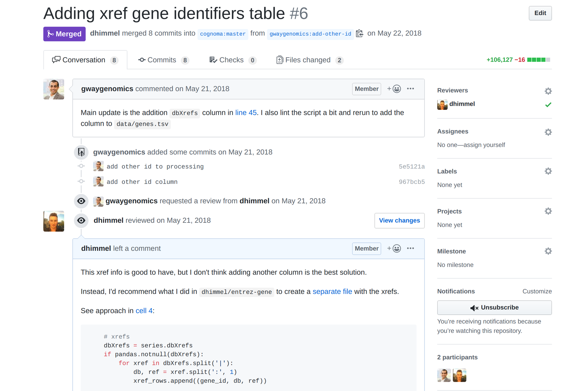Open Reviewers settings gear
Viewport: 588px width, 391px height.
pyautogui.click(x=548, y=91)
